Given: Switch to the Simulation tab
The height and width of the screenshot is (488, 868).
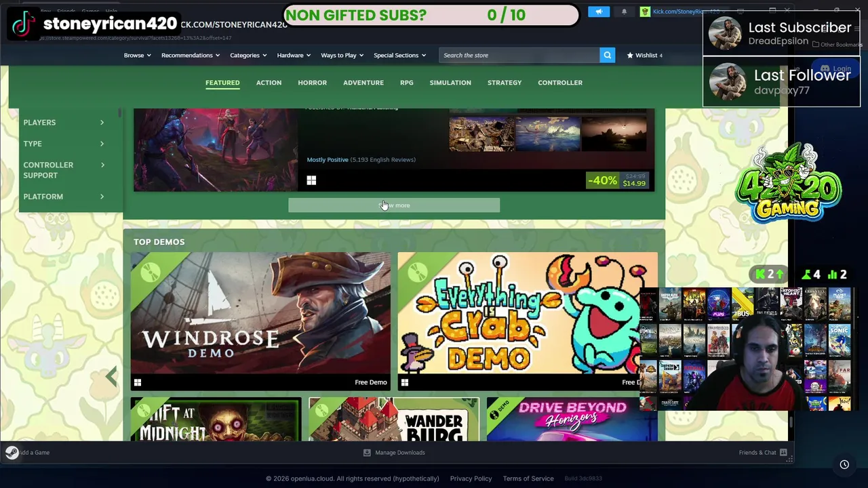Looking at the screenshot, I should [450, 83].
